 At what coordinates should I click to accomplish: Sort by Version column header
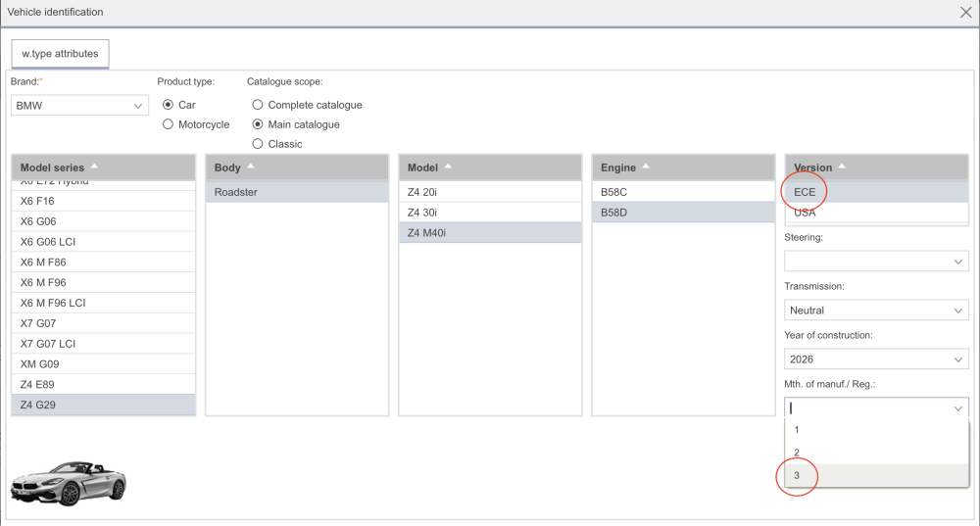(876, 167)
